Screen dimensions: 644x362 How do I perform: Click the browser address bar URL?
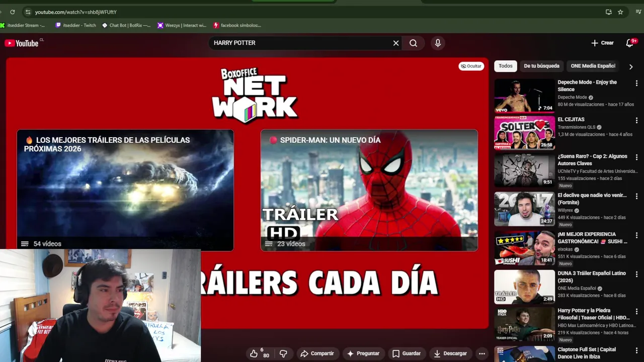pyautogui.click(x=75, y=12)
